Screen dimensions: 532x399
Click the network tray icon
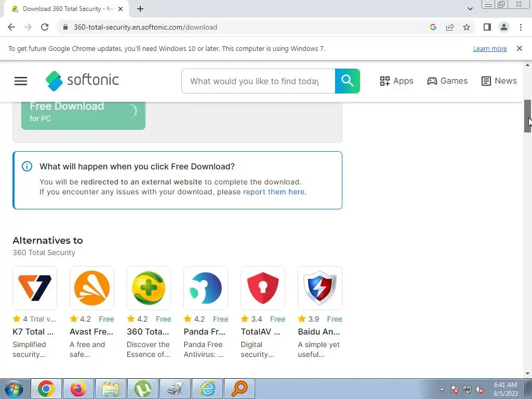(467, 389)
